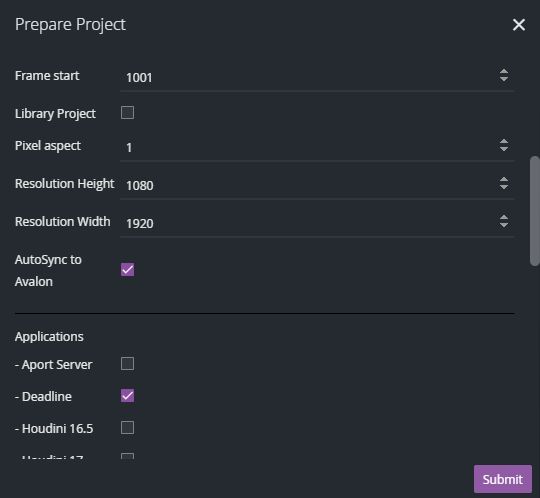Increase Pixel aspect with up arrow
Image resolution: width=540 pixels, height=498 pixels.
(504, 142)
